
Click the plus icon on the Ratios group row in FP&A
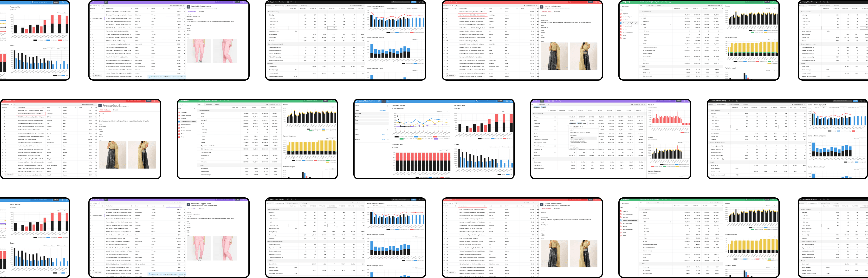[555, 159]
